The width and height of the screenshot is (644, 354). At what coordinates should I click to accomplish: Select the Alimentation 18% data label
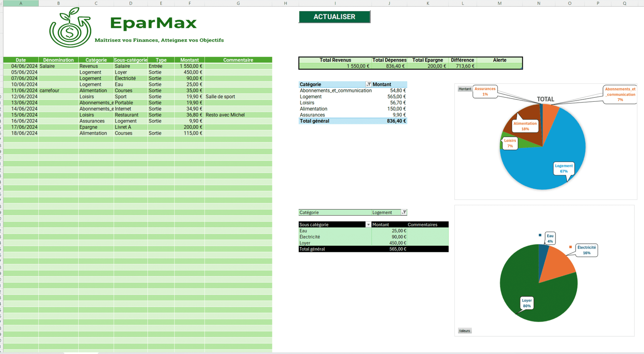525,126
